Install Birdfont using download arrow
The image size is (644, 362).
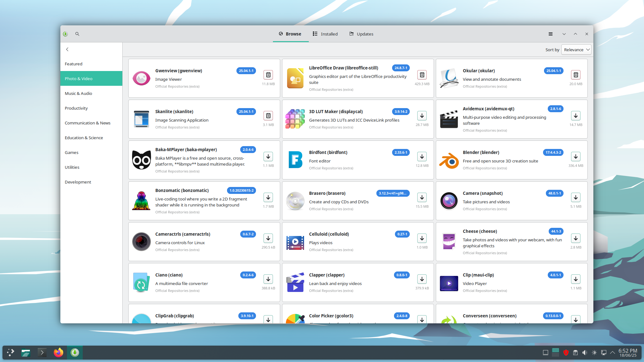coord(422,156)
